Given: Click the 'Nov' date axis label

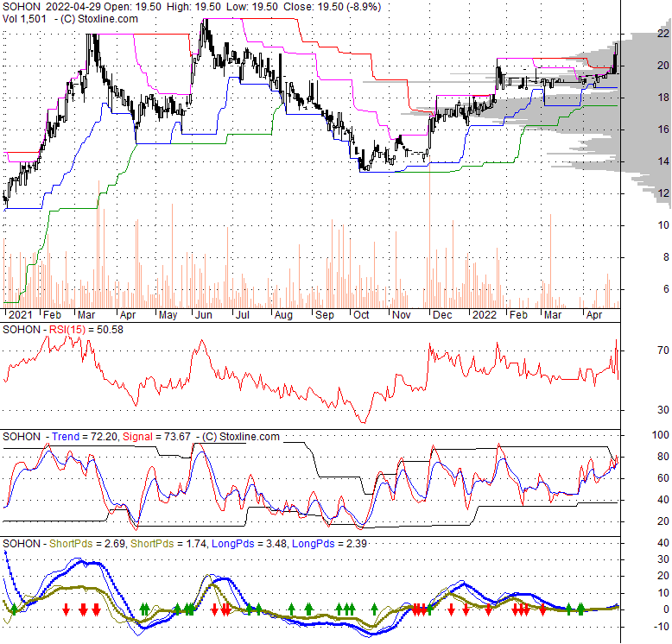Looking at the screenshot, I should [402, 315].
